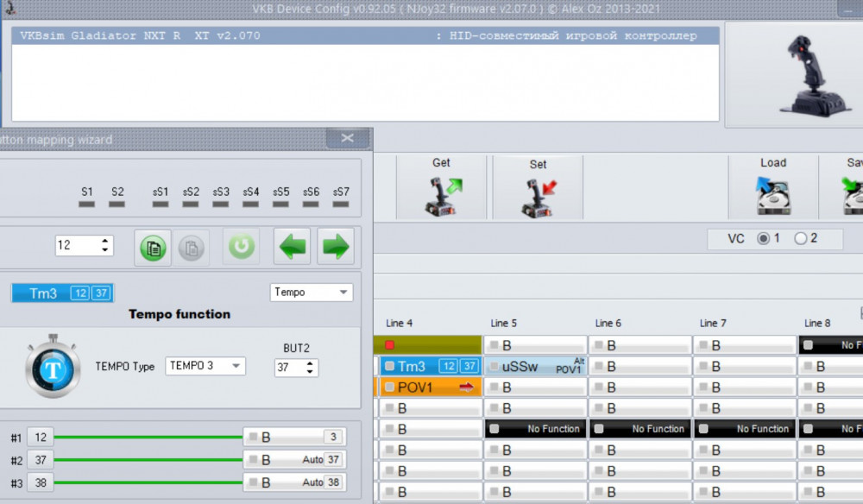Click the BUT2 stepper showing 37
The width and height of the screenshot is (863, 504).
296,368
